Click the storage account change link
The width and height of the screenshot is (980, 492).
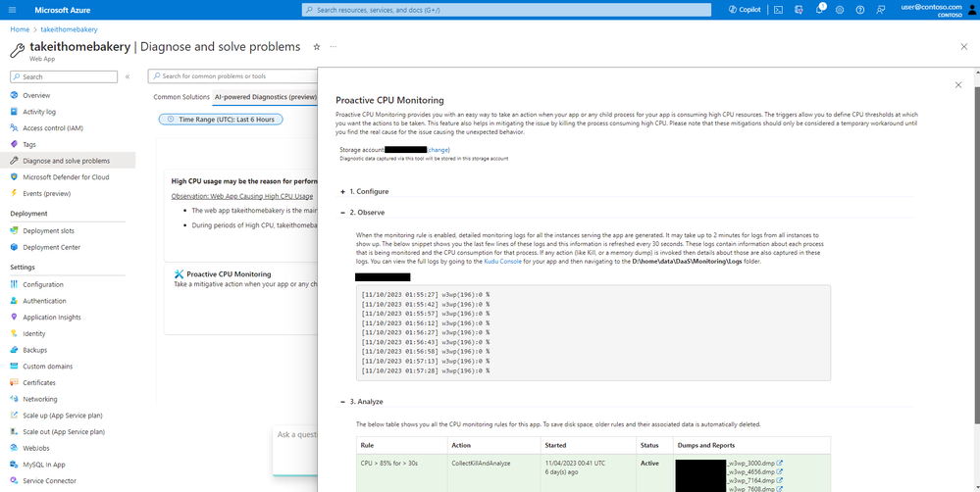click(x=438, y=150)
